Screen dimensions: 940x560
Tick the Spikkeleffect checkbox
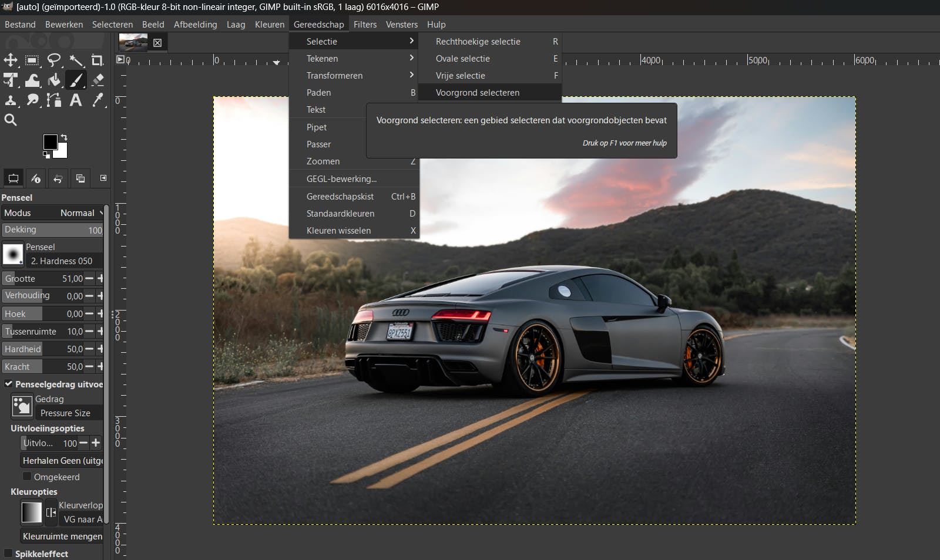[8, 554]
